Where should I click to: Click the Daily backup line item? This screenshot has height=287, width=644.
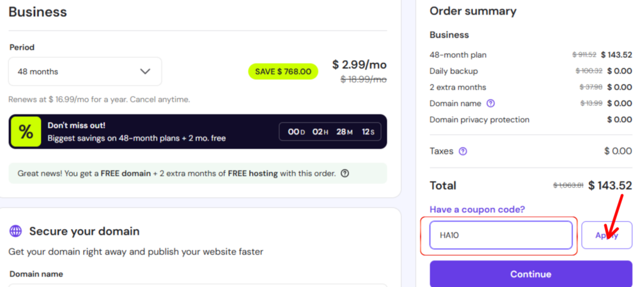click(453, 71)
